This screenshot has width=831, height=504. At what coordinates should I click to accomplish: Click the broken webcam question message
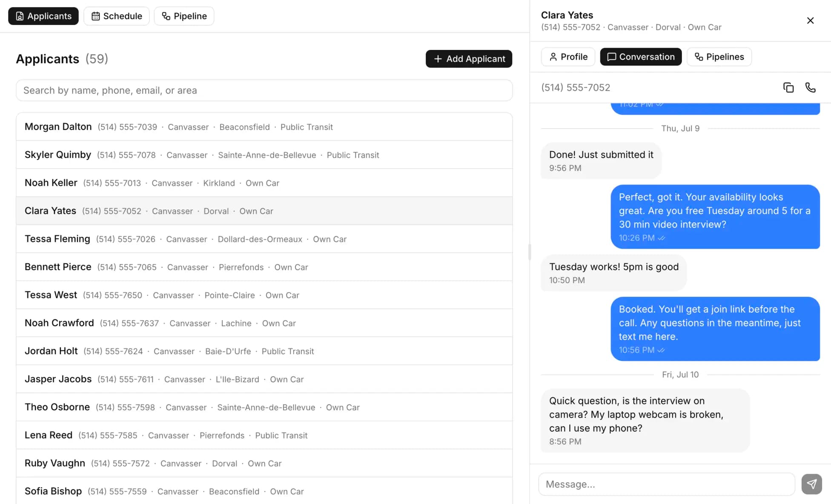(645, 421)
